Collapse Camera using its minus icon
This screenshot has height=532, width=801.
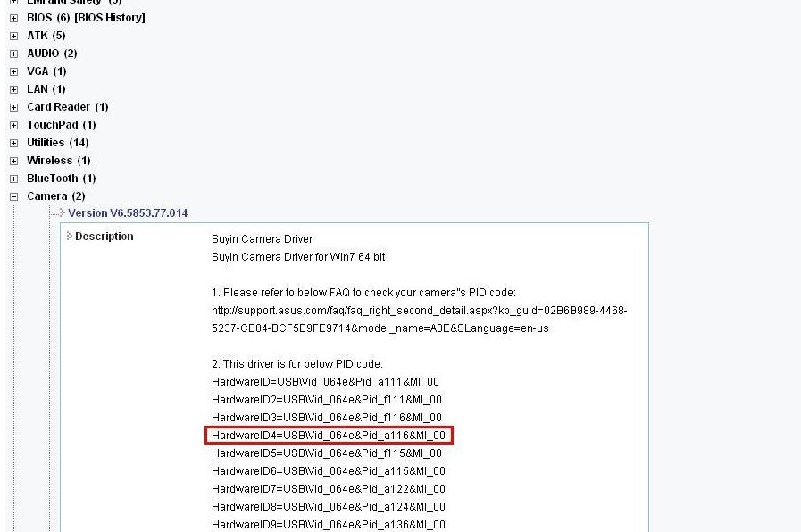coord(13,196)
